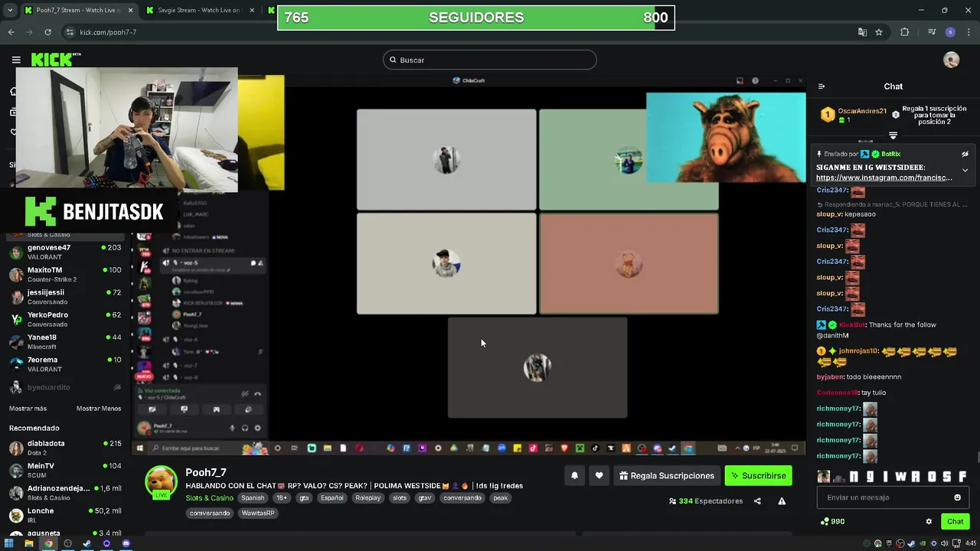Click the Pooh7_7 streamer avatar
Viewport: 980px width, 551px height.
tap(161, 481)
